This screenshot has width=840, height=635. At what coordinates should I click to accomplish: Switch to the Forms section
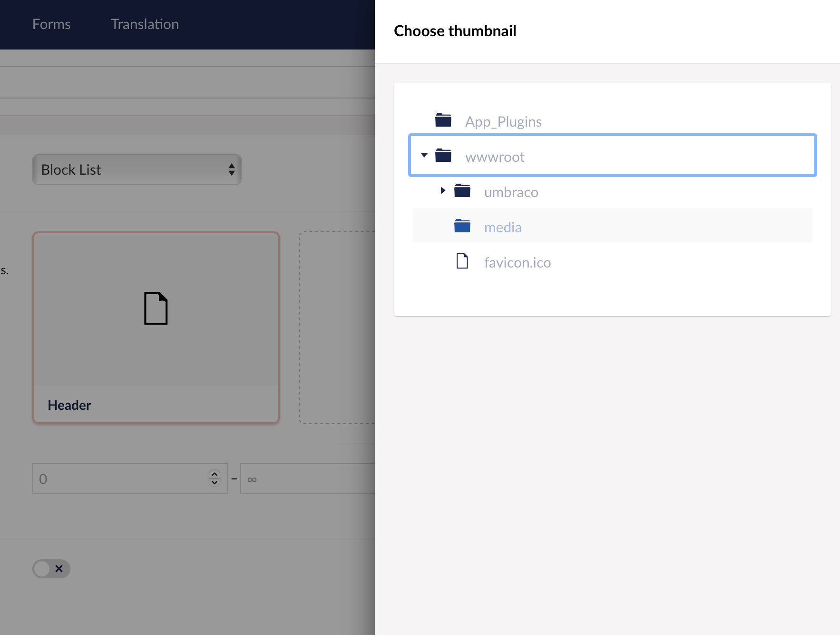51,24
